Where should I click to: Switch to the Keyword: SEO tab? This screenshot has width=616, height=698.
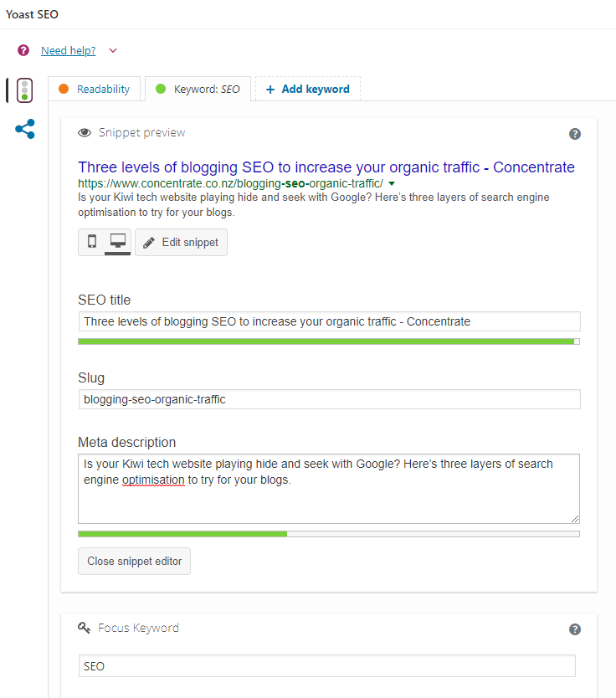pos(198,89)
